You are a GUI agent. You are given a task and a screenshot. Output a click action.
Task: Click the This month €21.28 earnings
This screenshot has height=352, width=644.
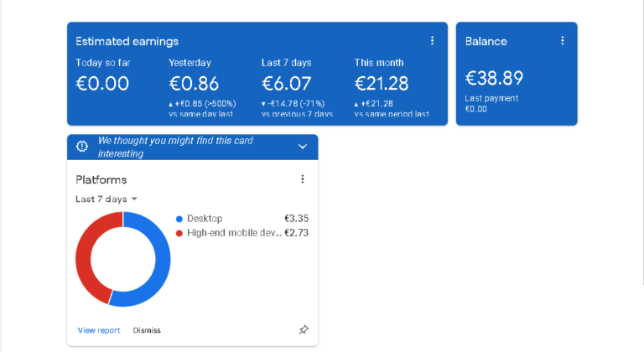tap(382, 84)
